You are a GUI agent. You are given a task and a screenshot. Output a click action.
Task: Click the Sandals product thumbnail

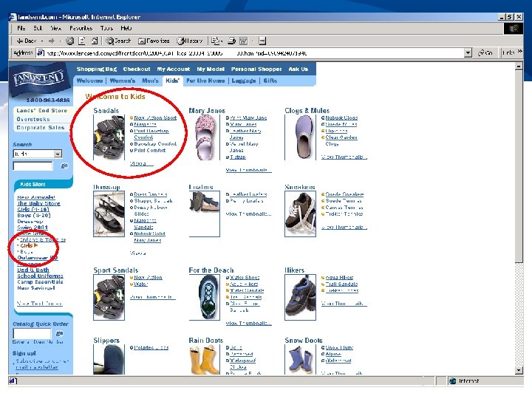point(109,137)
